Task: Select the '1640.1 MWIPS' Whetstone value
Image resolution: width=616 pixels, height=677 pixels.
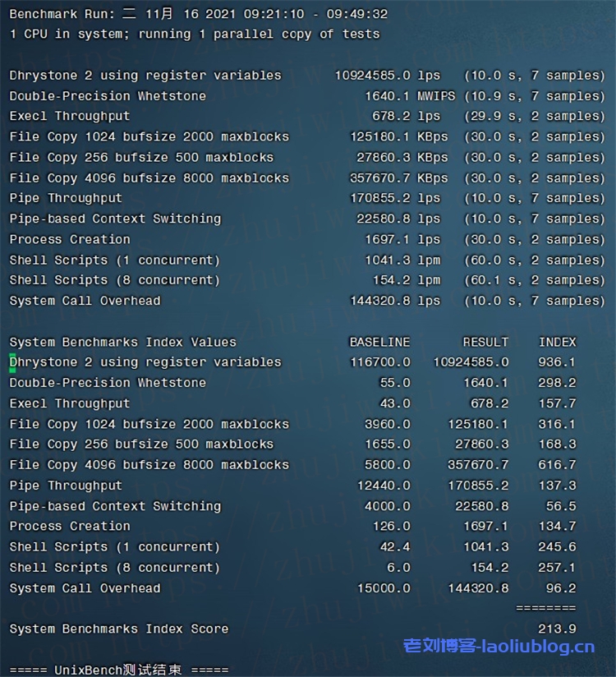Action: (410, 96)
